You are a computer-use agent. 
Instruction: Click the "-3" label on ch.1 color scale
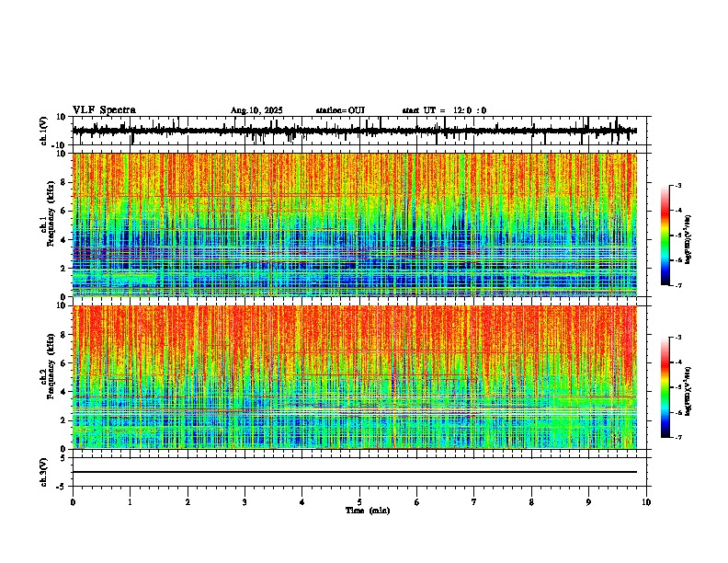point(677,185)
